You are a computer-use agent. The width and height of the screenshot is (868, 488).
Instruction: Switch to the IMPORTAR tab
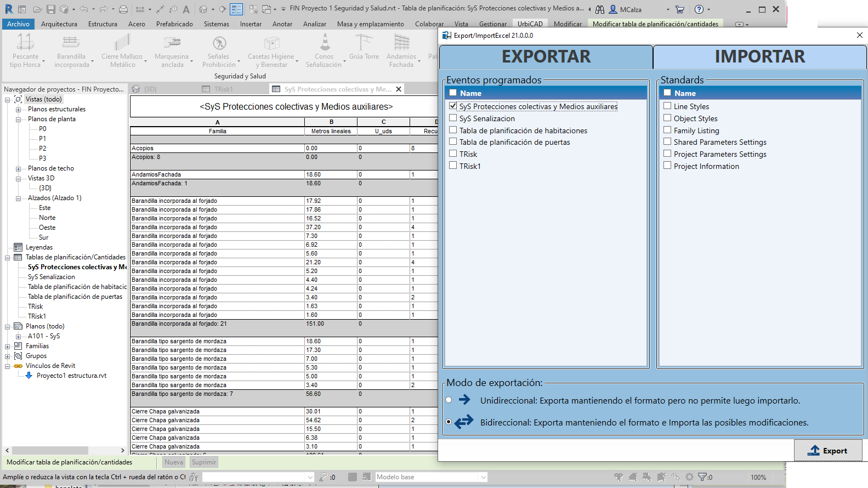pos(759,56)
